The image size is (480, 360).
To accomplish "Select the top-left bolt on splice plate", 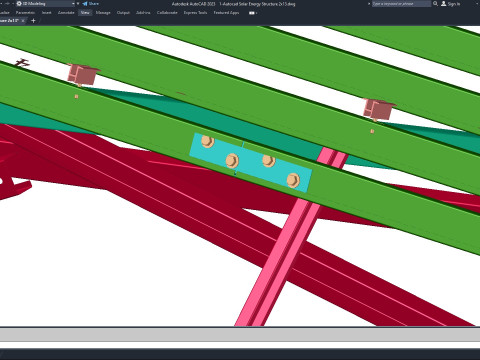I will (x=208, y=141).
